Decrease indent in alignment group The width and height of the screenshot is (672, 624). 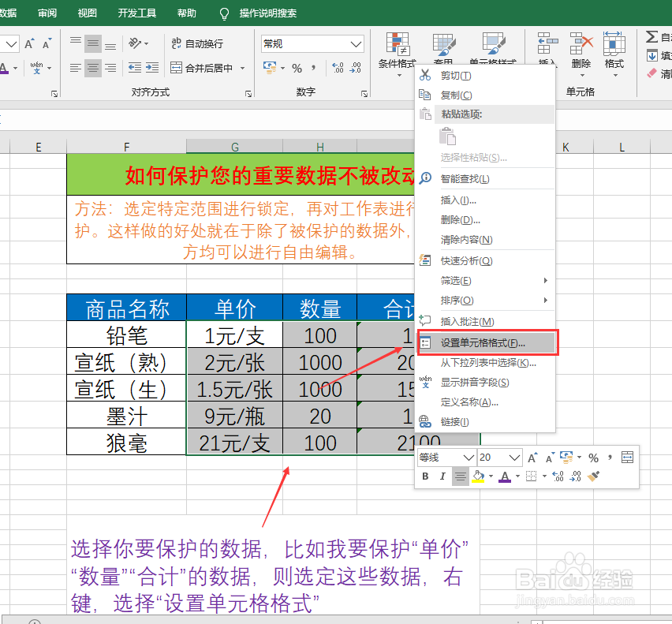coord(135,68)
